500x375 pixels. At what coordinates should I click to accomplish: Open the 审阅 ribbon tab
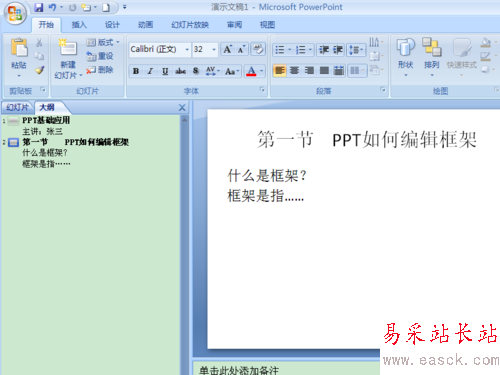pos(234,25)
